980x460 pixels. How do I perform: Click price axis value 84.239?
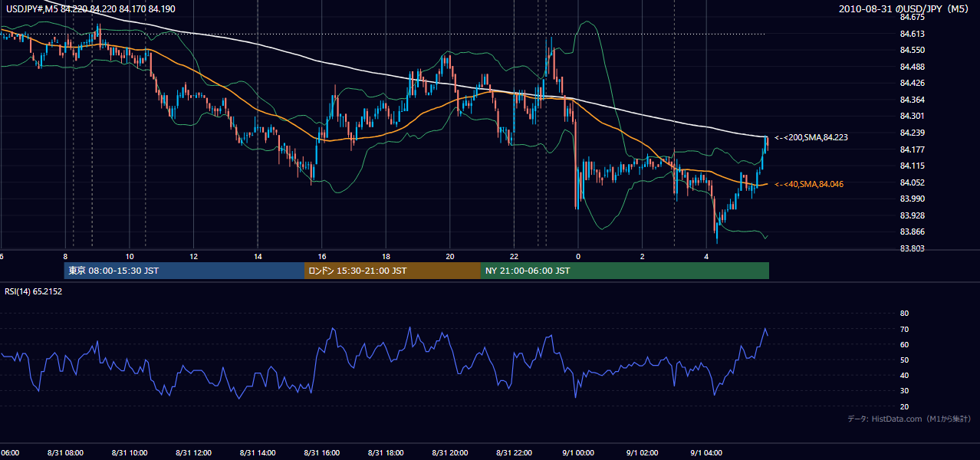click(913, 133)
